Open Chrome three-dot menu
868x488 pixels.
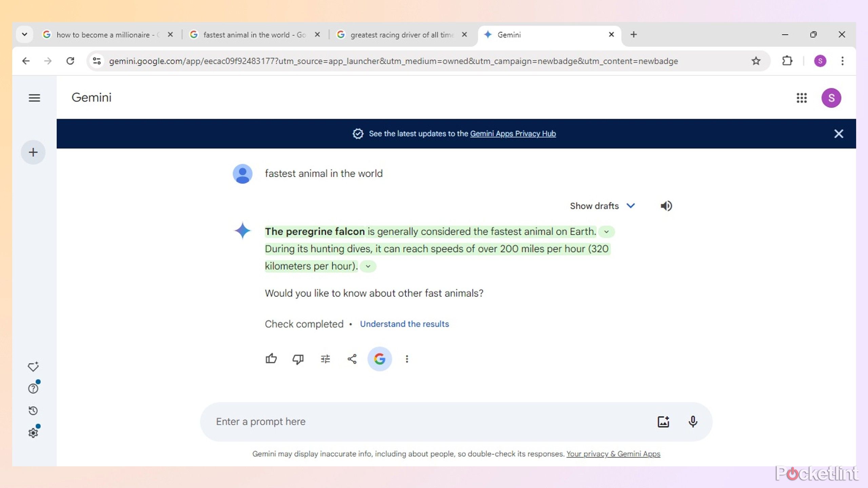[x=842, y=61]
